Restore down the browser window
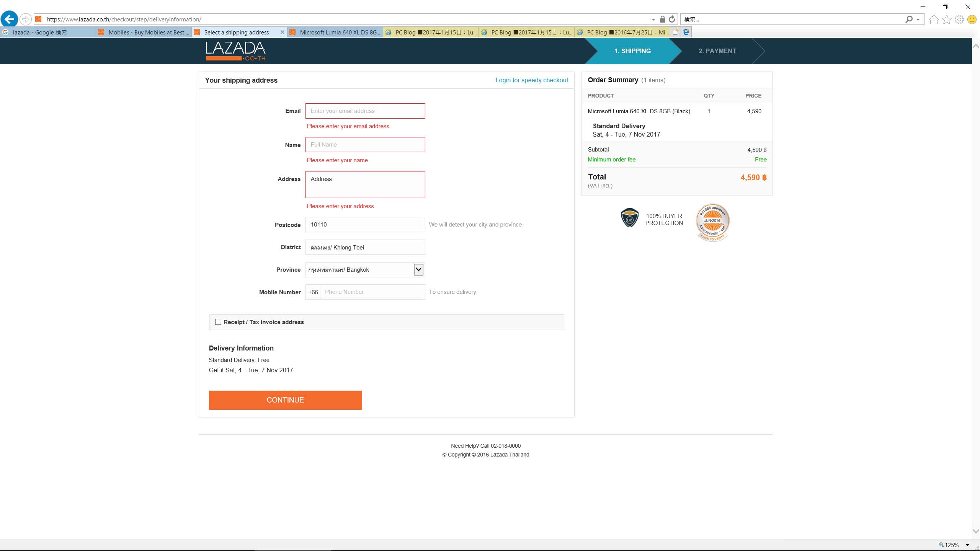 pos(945,7)
